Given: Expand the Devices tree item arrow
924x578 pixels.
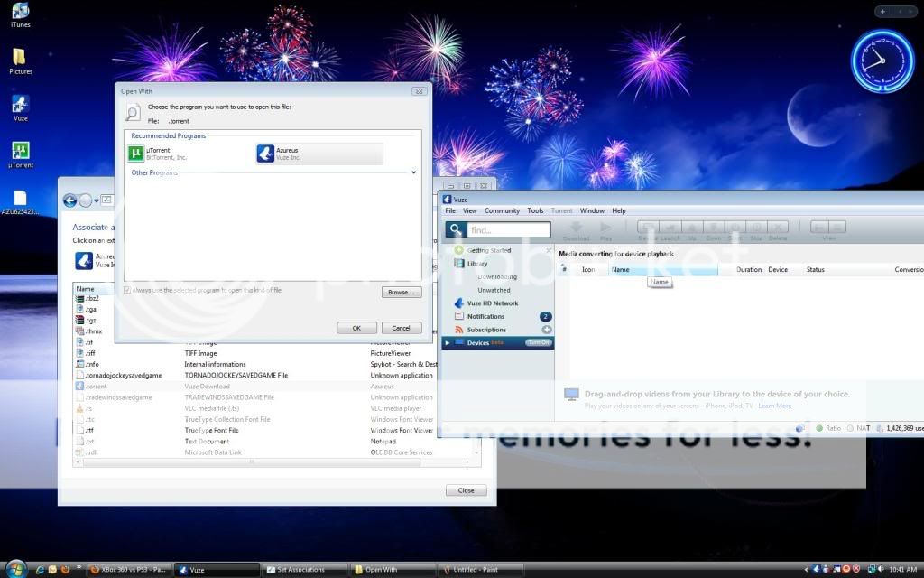Looking at the screenshot, I should coord(447,343).
